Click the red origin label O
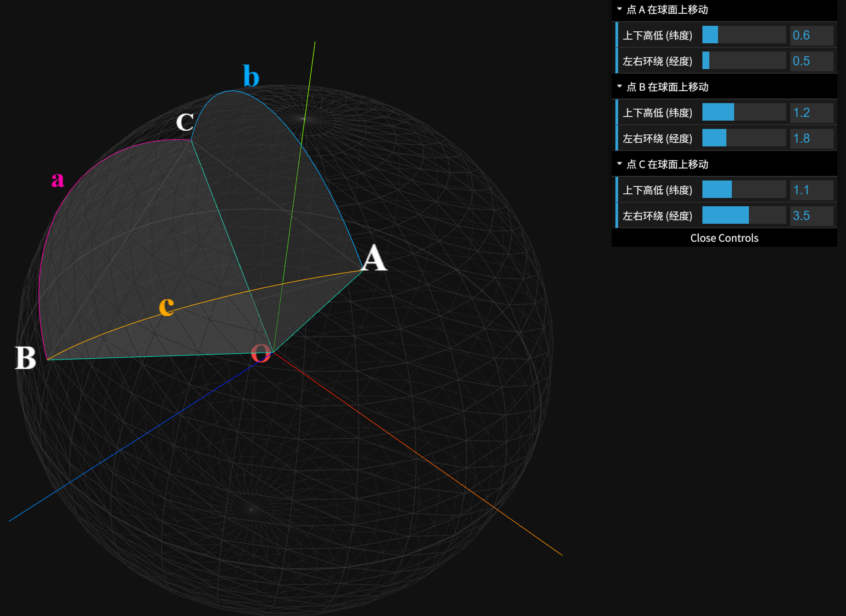The image size is (846, 616). click(261, 353)
